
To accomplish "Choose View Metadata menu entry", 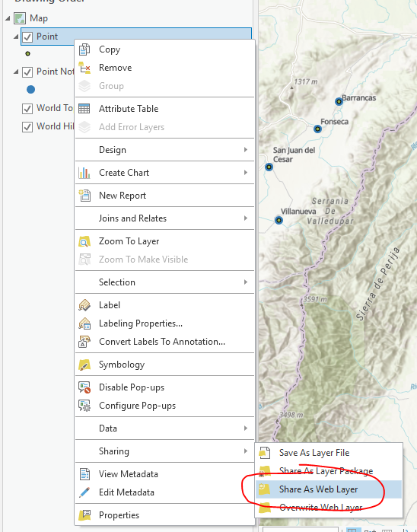I will [164, 474].
